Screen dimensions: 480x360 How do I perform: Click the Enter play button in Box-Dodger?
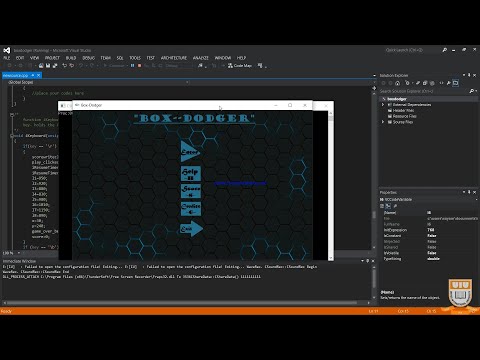pyautogui.click(x=190, y=152)
